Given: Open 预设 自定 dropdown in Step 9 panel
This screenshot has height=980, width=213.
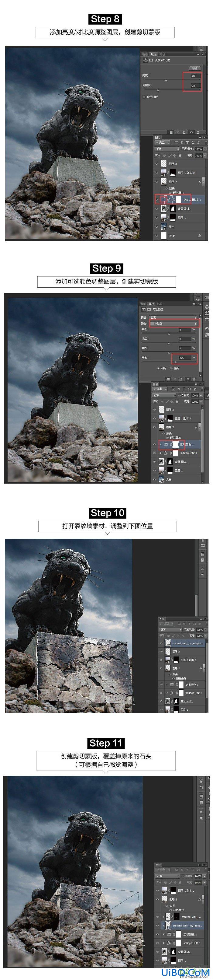Looking at the screenshot, I should coord(173,318).
